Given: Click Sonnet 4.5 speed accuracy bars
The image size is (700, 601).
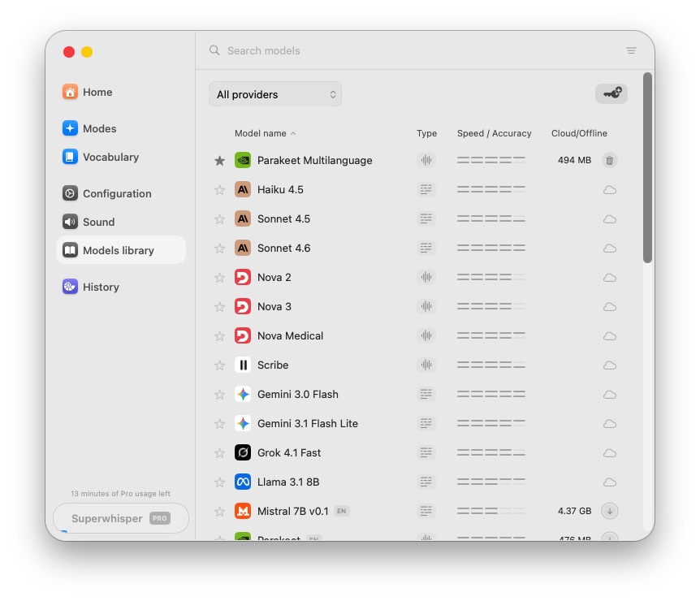Looking at the screenshot, I should click(491, 218).
